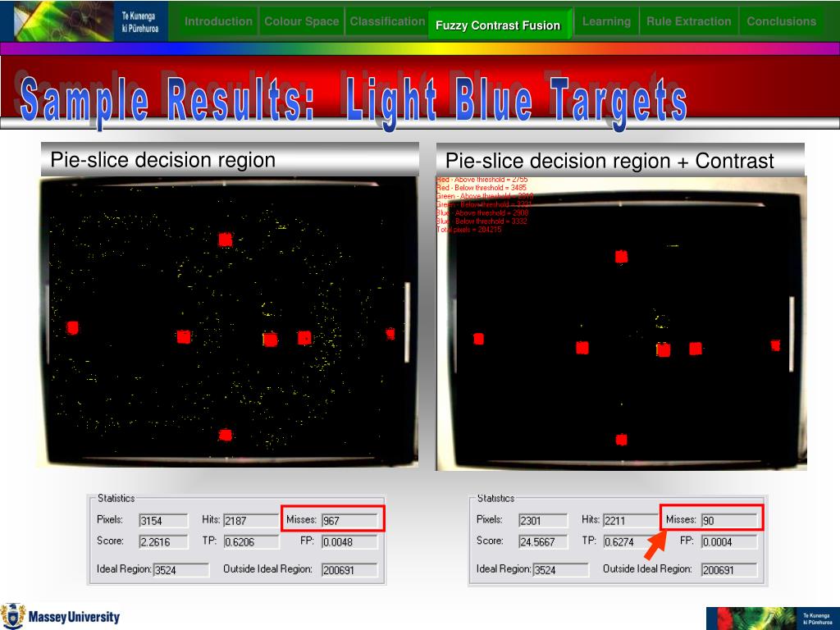840x630 pixels.
Task: Click the Statistics group label above Pixels 2301
Action: (x=495, y=498)
